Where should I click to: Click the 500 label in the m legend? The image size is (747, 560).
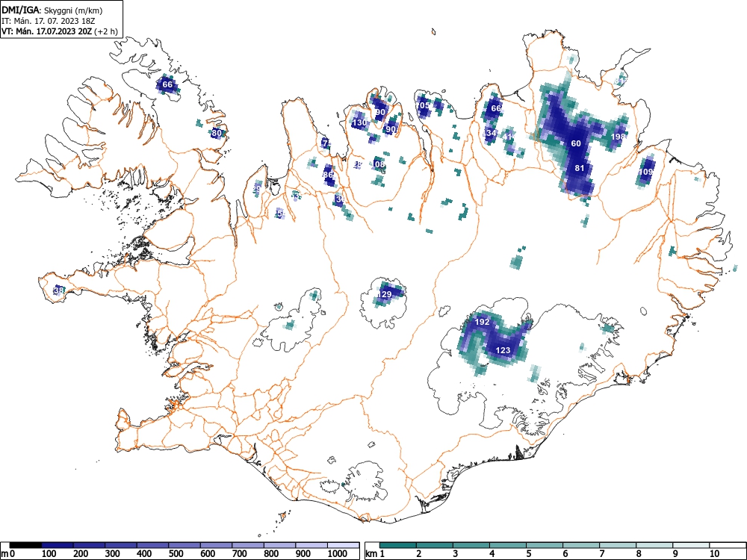tap(176, 553)
